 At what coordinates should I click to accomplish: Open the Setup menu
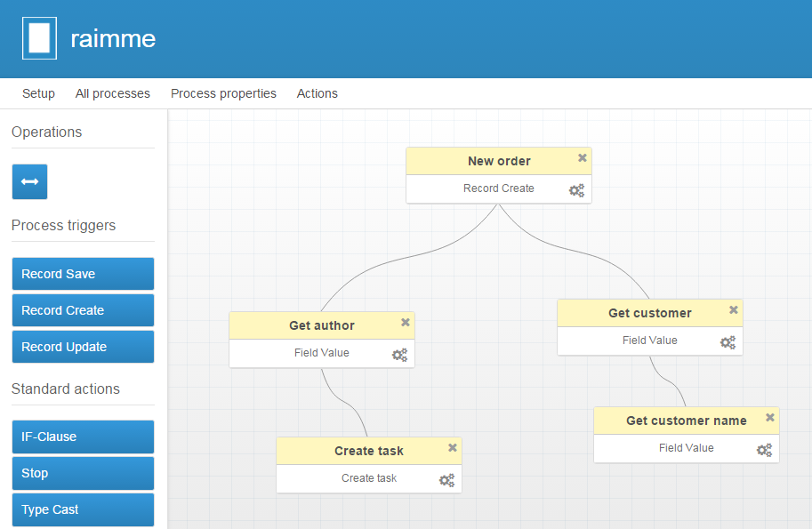[x=38, y=93]
